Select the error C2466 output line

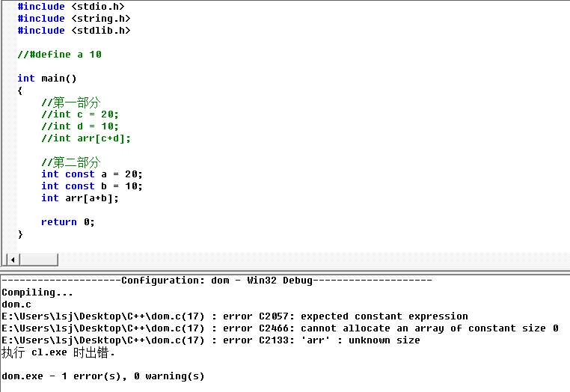click(280, 328)
